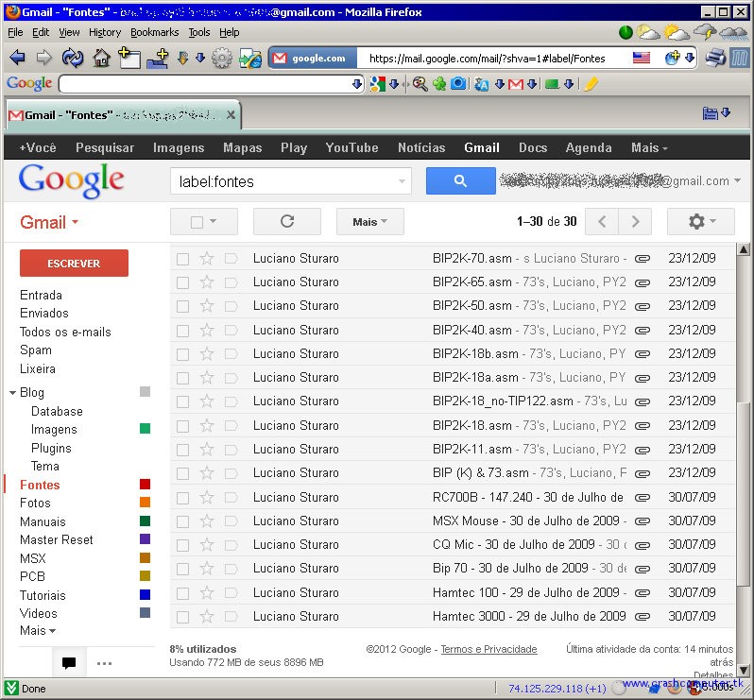Click the red color swatch next to Fontes
The width and height of the screenshot is (754, 700).
[145, 484]
